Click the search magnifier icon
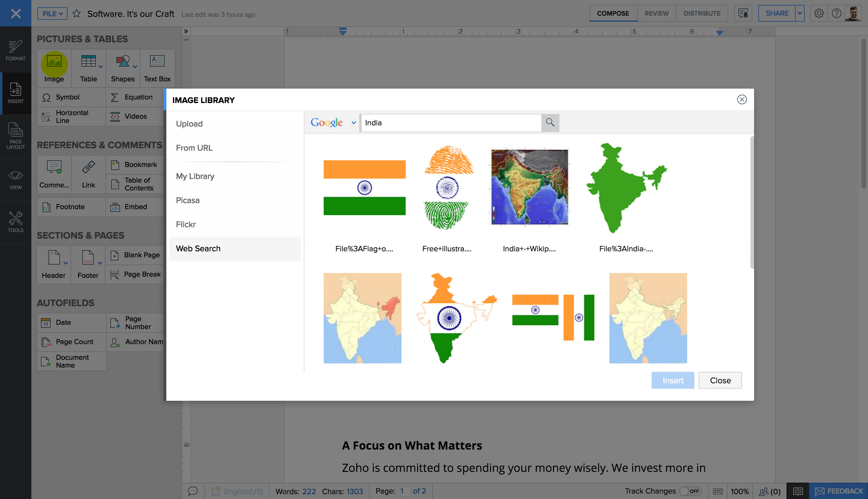Image resolution: width=868 pixels, height=499 pixels. pos(550,122)
